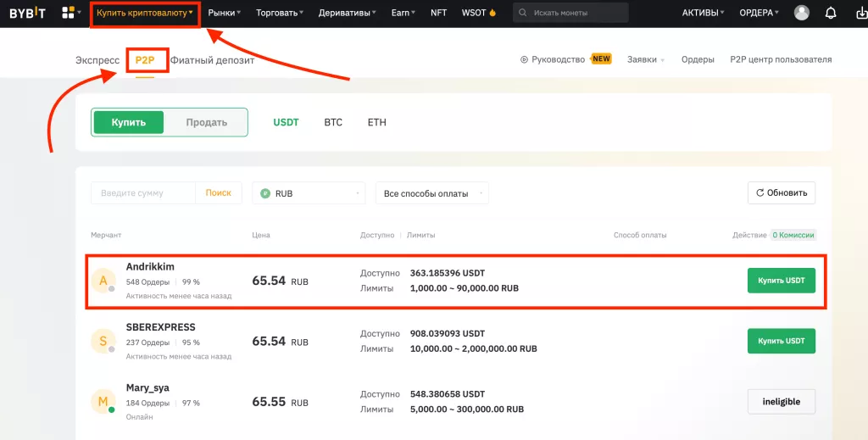Viewport: 868px width, 440px height.
Task: Click Mary_sya merchant avatar
Action: point(103,401)
